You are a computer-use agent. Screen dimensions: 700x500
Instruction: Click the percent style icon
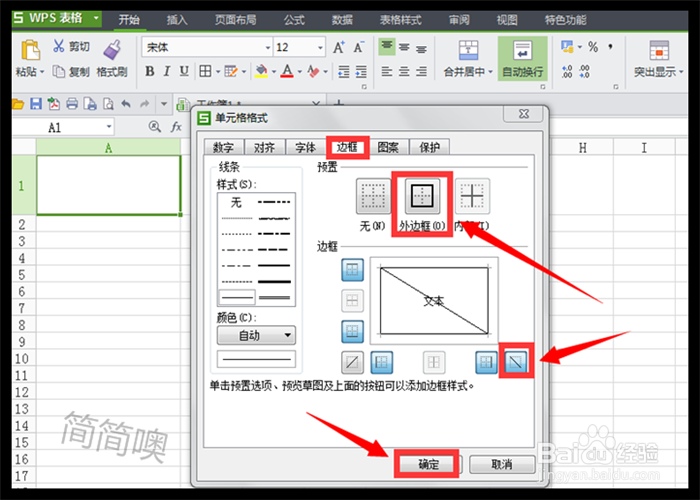click(x=593, y=46)
